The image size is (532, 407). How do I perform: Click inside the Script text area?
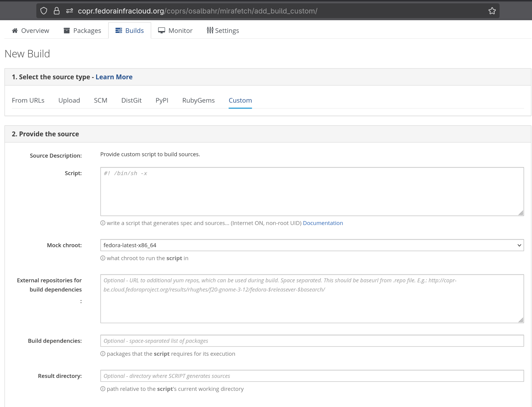[x=311, y=192]
